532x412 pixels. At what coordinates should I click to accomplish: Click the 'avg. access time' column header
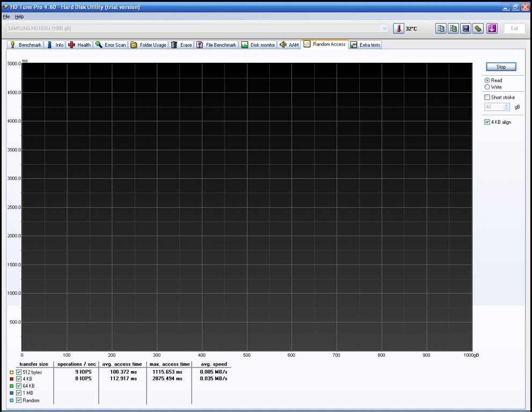122,364
